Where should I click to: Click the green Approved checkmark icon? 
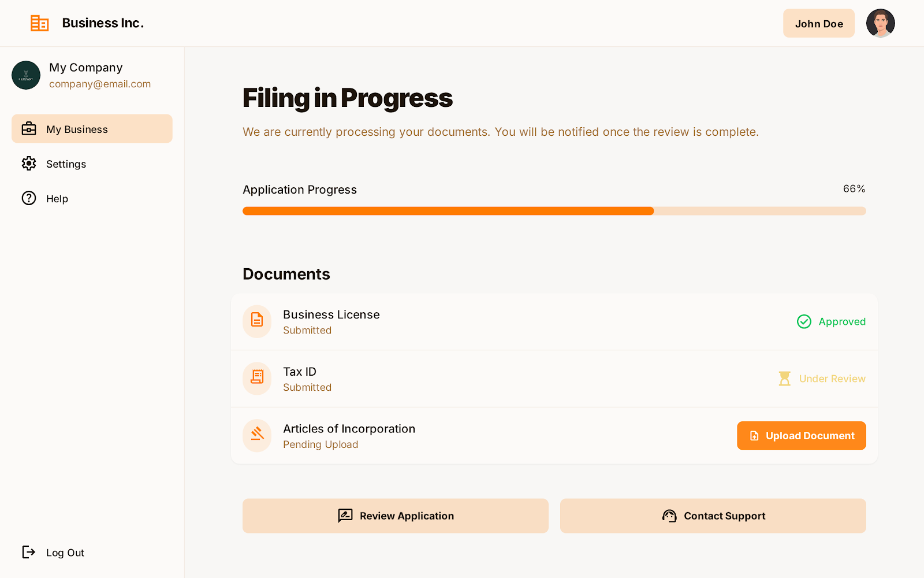pyautogui.click(x=804, y=321)
